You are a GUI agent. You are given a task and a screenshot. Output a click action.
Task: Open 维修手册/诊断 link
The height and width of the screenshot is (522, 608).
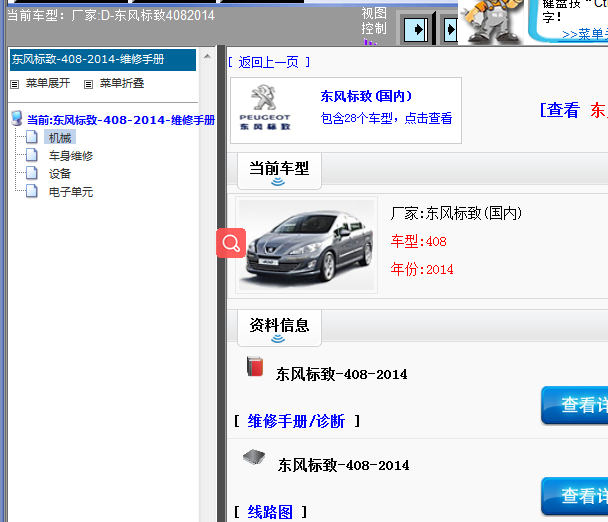[x=296, y=421]
